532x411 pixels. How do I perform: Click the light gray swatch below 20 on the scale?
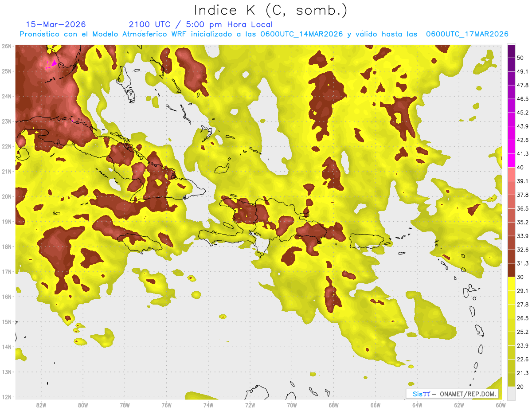tap(511, 393)
